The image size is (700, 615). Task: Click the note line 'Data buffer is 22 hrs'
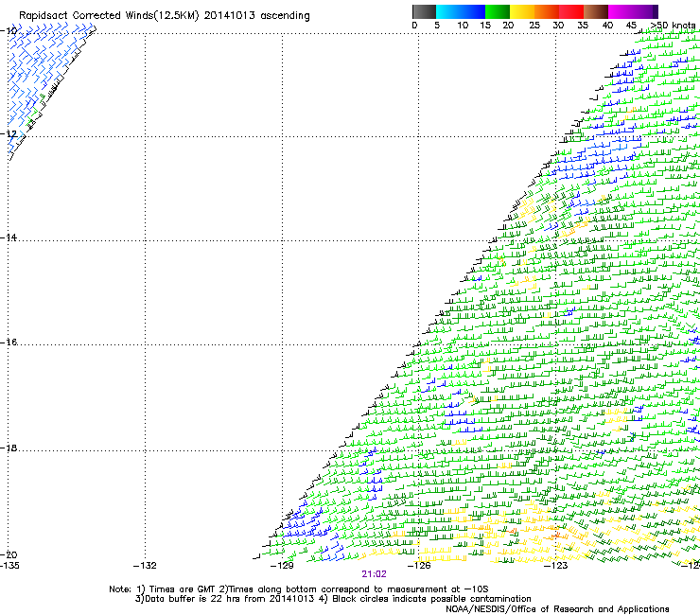[x=333, y=599]
